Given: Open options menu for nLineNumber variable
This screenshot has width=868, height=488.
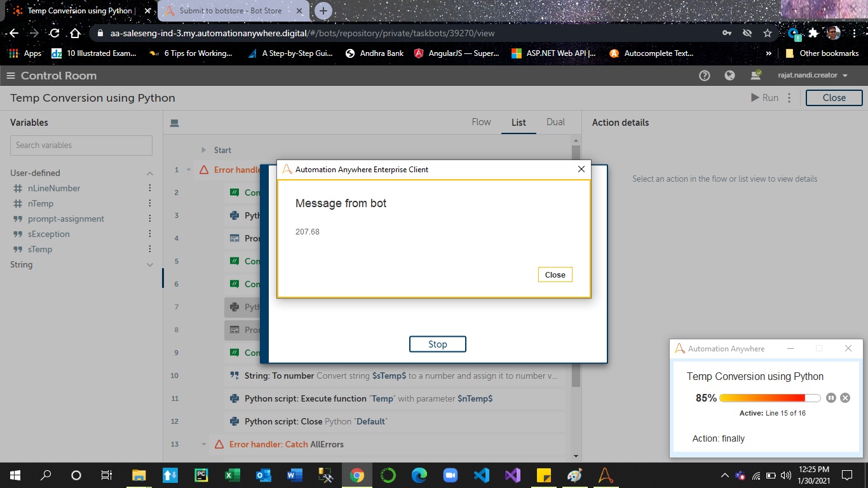Looking at the screenshot, I should (x=150, y=188).
